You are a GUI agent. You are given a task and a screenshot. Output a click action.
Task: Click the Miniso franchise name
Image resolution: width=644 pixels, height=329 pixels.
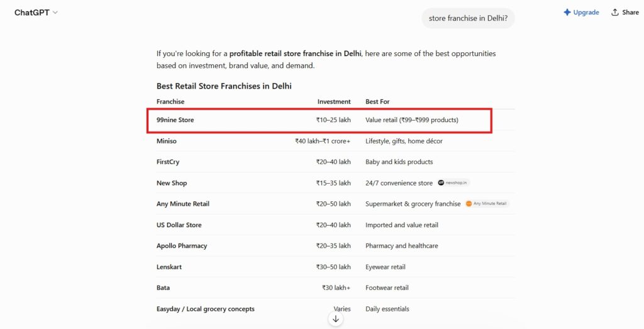tap(166, 141)
